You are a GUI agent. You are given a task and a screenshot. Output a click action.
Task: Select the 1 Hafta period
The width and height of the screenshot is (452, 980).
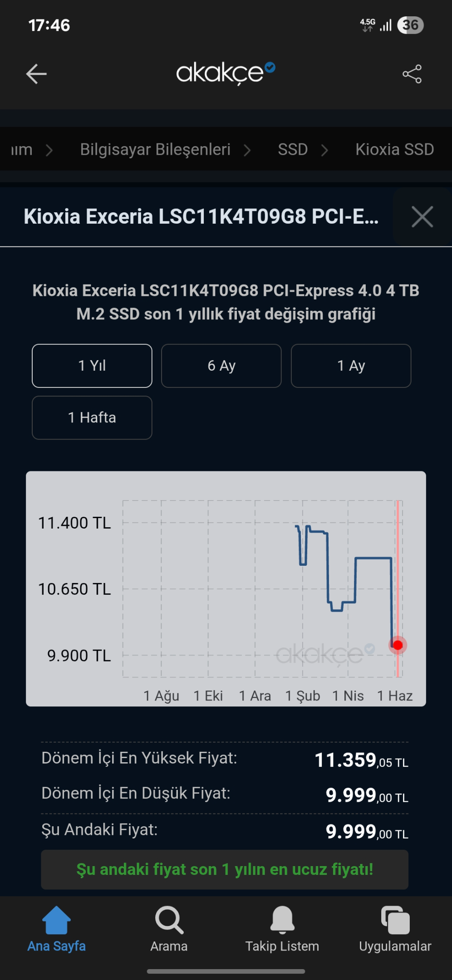[x=92, y=418]
